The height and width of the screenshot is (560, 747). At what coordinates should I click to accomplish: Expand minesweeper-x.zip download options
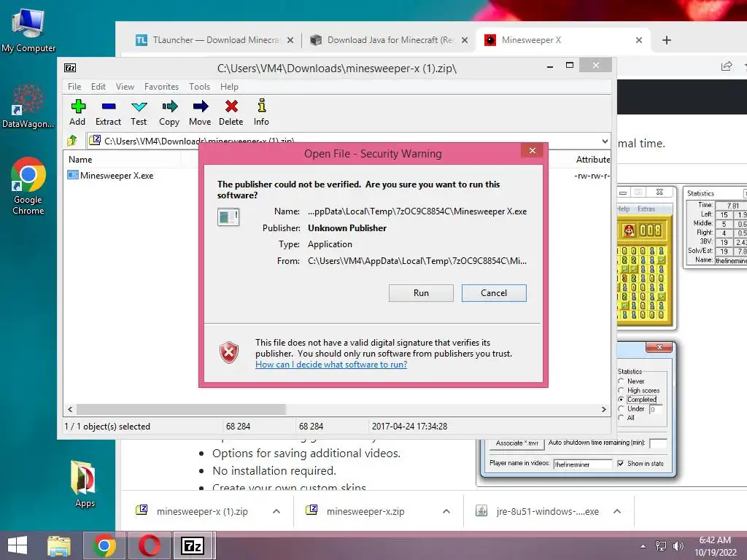446,511
